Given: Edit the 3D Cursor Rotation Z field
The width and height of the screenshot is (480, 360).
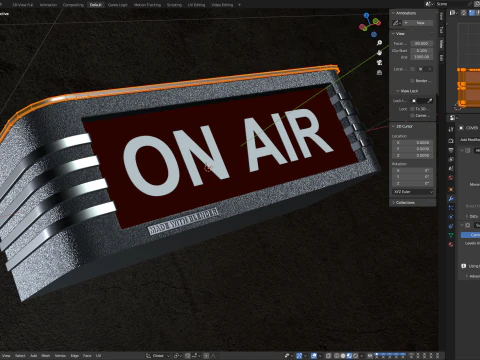Looking at the screenshot, I should coord(413,183).
